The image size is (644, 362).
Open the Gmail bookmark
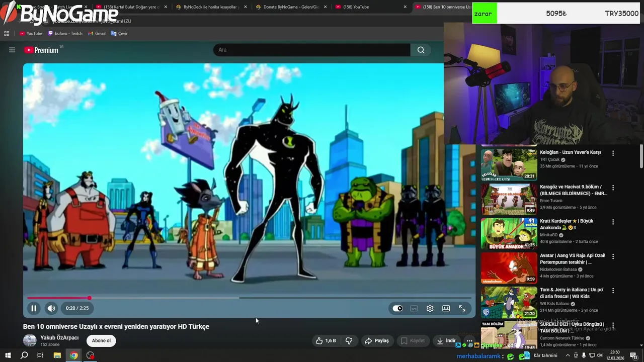pyautogui.click(x=97, y=34)
